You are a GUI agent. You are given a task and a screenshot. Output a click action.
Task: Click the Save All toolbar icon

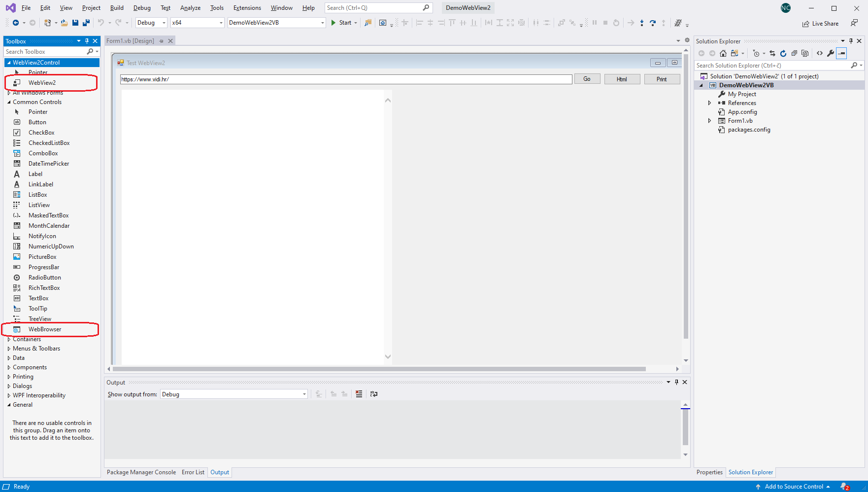(x=86, y=23)
